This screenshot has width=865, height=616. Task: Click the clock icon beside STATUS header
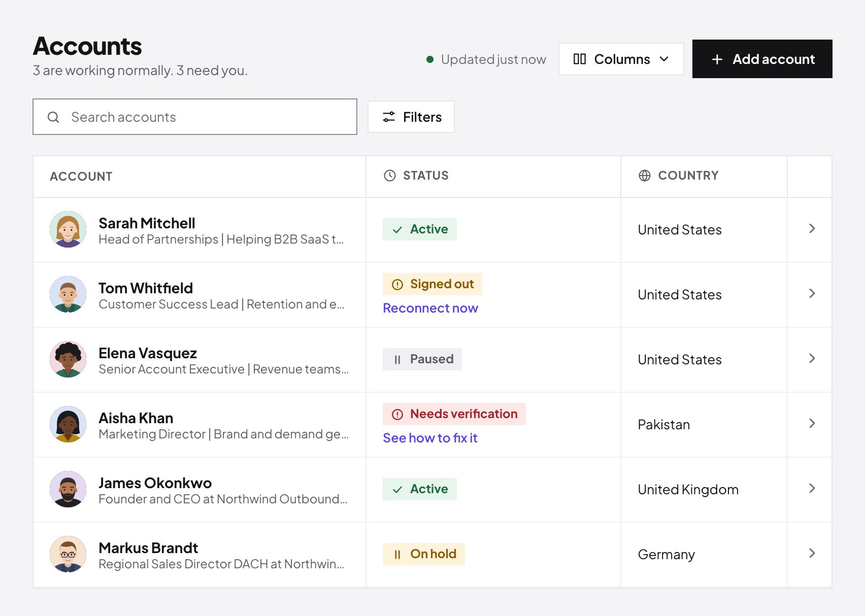(x=390, y=176)
